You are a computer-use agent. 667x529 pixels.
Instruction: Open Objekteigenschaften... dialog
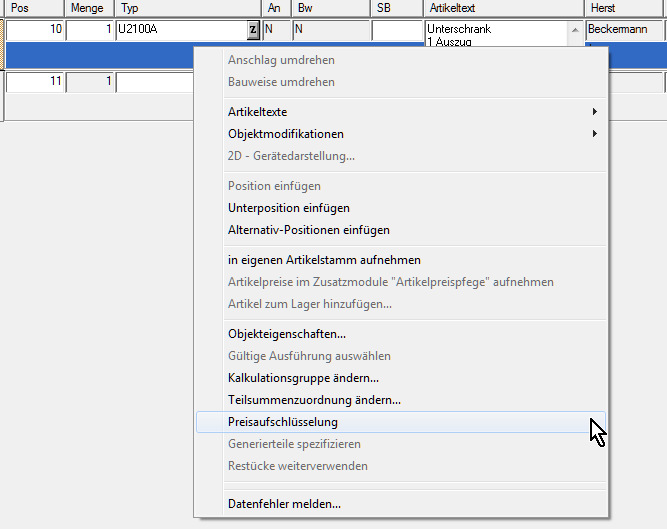287,334
